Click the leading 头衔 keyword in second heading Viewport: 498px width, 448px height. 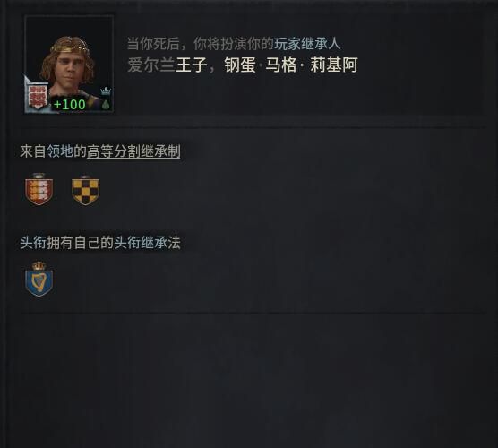[x=33, y=243]
